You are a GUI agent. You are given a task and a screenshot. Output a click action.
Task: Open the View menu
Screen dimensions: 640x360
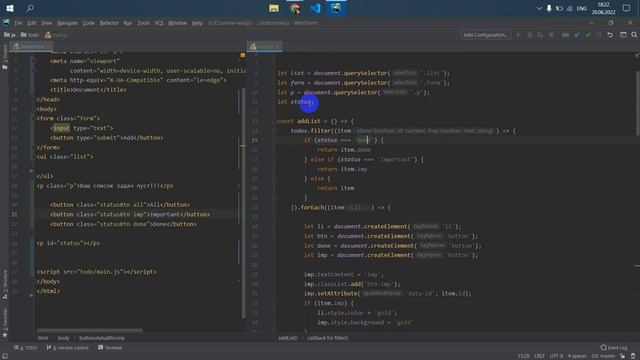click(x=47, y=23)
